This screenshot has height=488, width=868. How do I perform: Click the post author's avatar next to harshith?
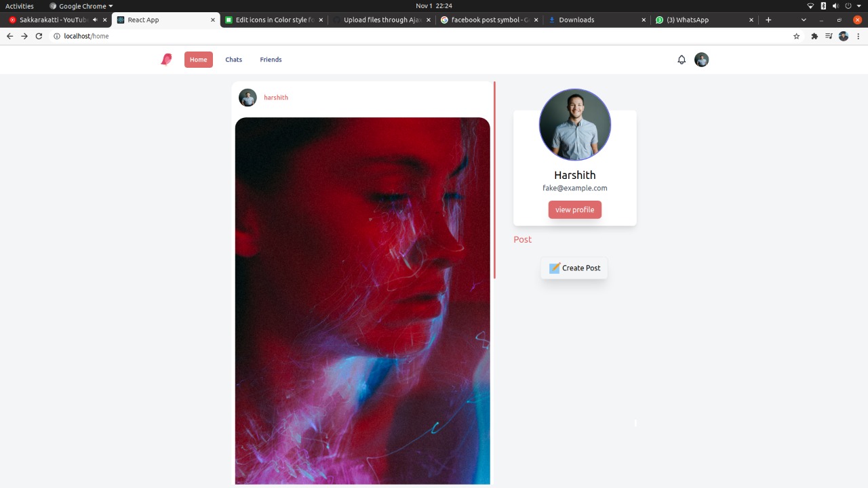pos(248,98)
